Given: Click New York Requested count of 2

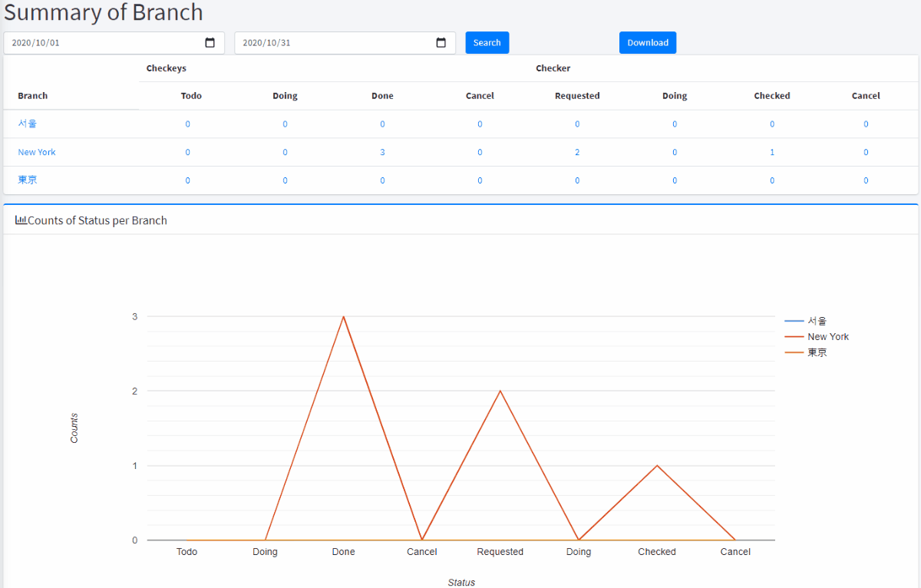Looking at the screenshot, I should [577, 152].
